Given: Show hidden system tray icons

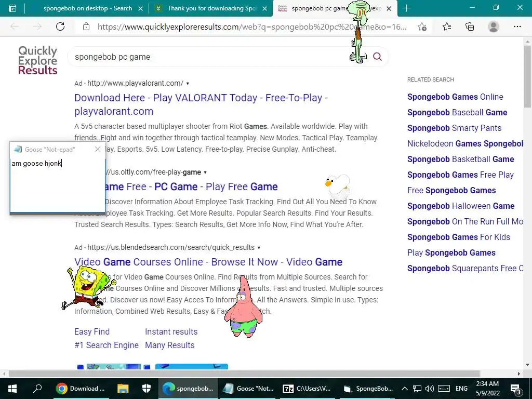Looking at the screenshot, I should pyautogui.click(x=404, y=389).
